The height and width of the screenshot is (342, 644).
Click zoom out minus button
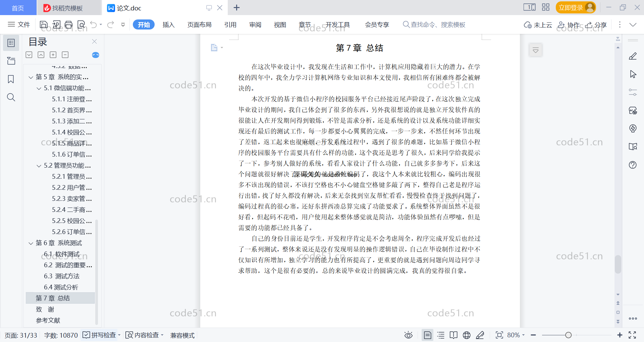[533, 335]
